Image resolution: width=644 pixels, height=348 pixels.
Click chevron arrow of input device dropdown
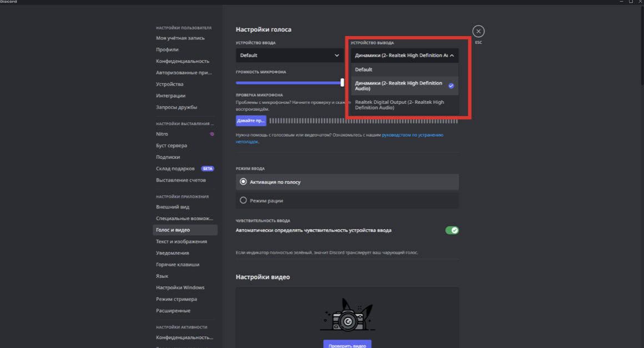pos(337,55)
